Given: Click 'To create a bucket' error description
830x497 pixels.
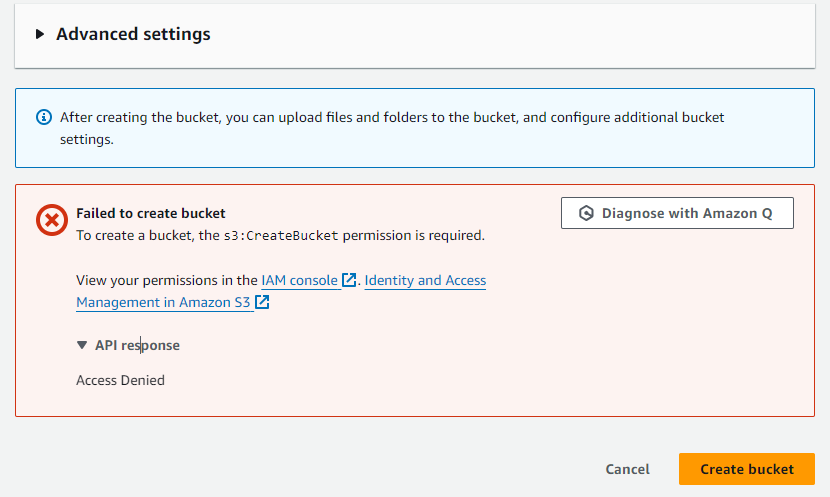Looking at the screenshot, I should coord(135,236).
